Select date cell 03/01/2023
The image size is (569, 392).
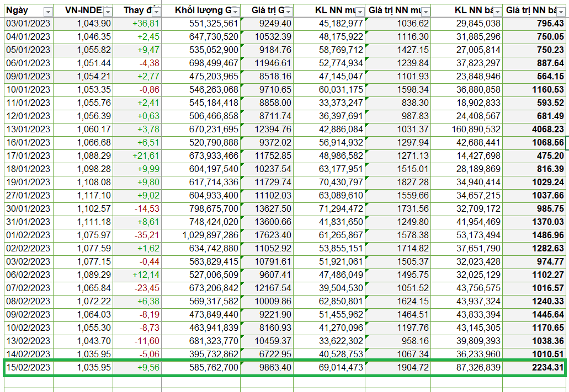tap(29, 24)
